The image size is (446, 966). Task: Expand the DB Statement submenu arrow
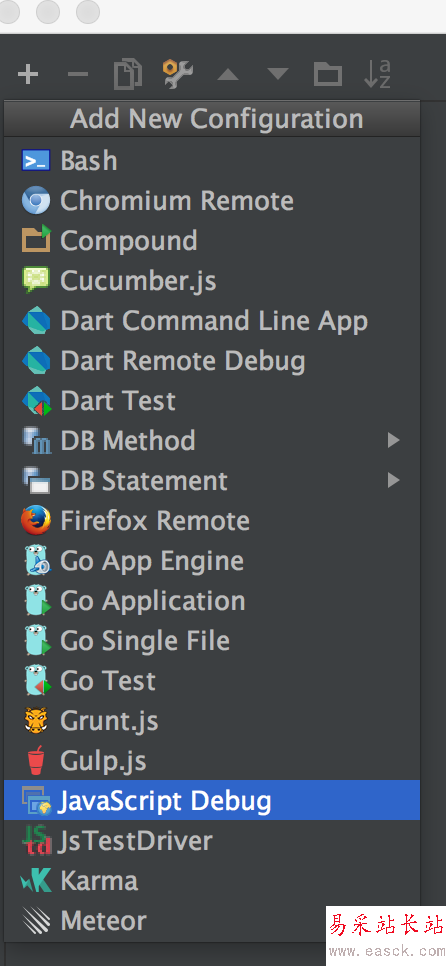[393, 481]
